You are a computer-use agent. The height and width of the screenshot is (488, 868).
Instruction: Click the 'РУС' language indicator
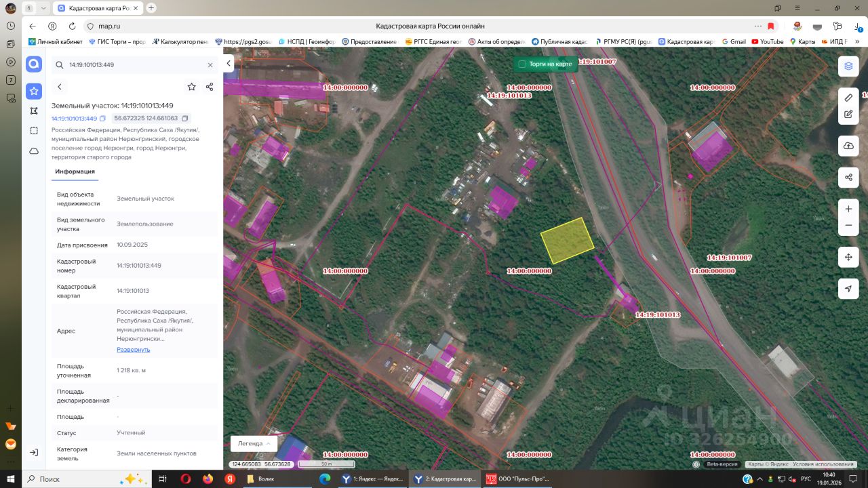pos(806,479)
